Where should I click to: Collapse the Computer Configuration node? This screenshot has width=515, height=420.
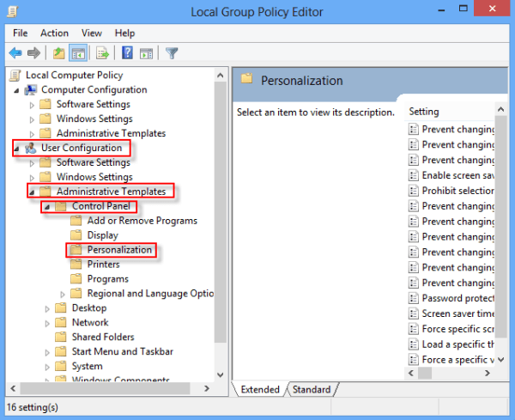[x=16, y=90]
